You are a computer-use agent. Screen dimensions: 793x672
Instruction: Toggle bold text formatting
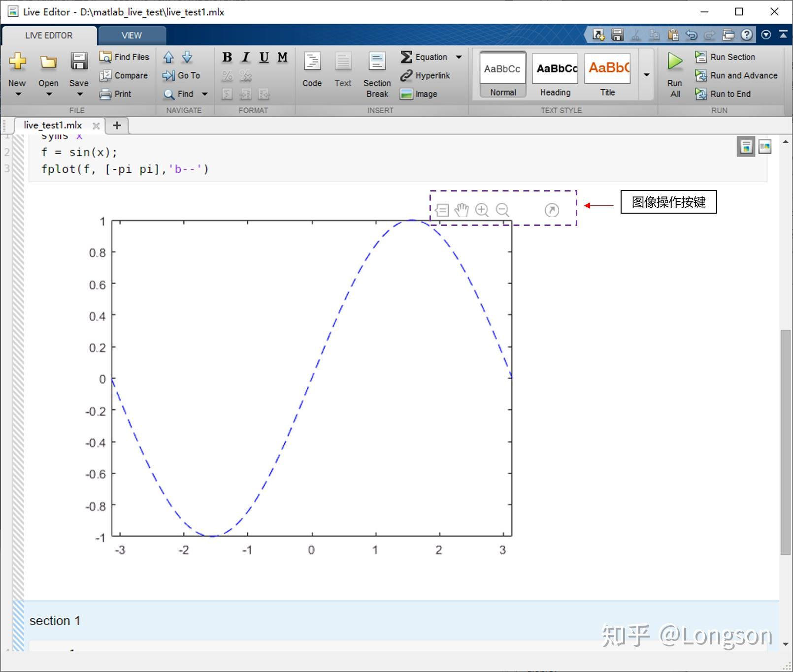[227, 57]
